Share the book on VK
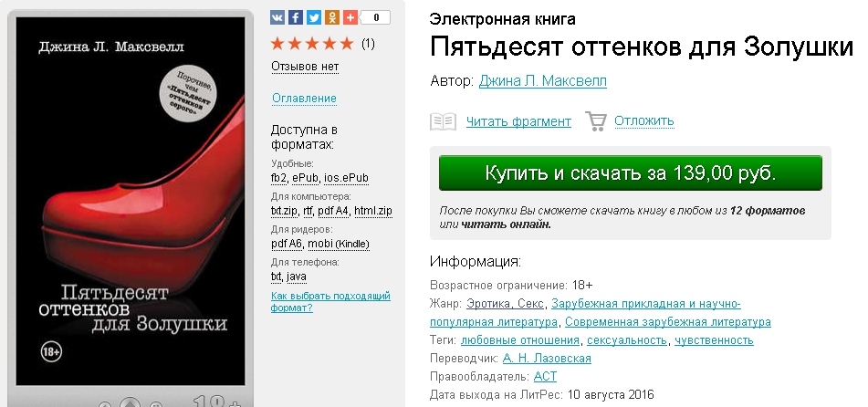 [277, 17]
